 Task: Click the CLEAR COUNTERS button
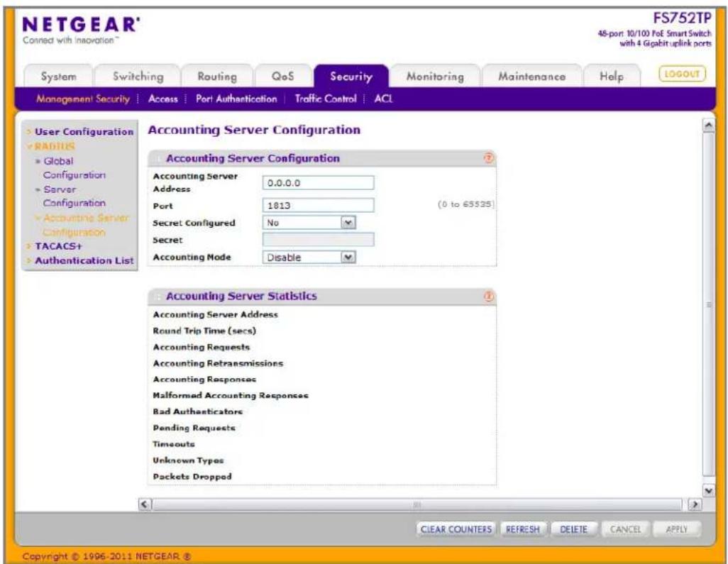(456, 529)
